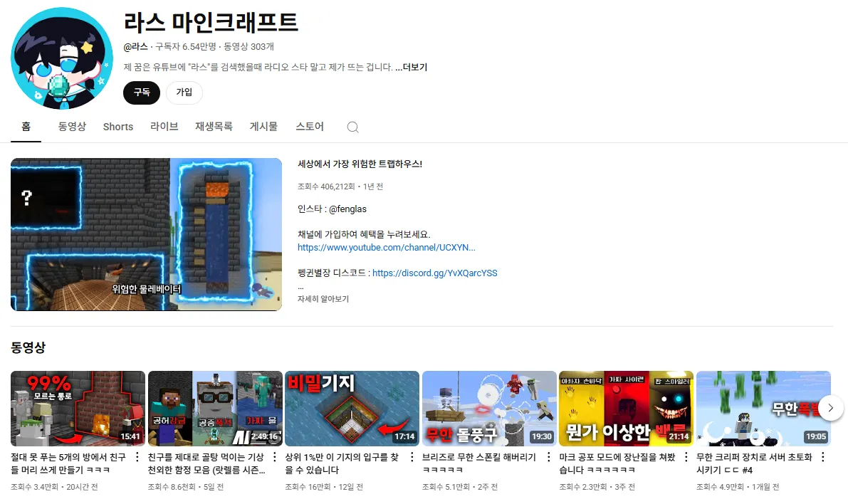
Task: Open title 무한 크리퍼 장치로 서버 초토화
Action: [x=755, y=463]
